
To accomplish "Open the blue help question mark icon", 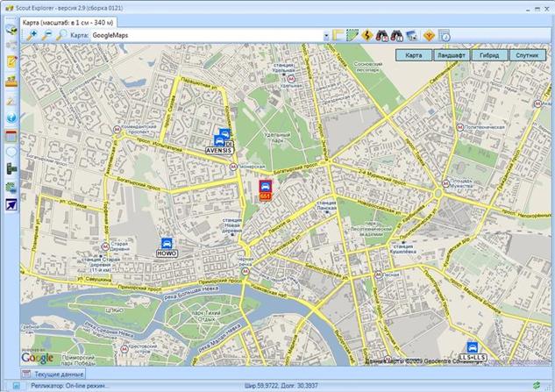I will coord(11,118).
